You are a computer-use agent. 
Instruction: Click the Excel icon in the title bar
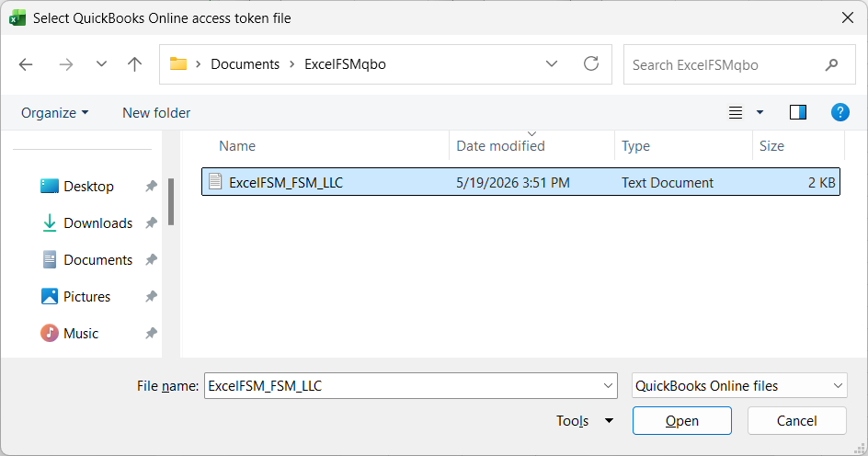click(x=17, y=18)
